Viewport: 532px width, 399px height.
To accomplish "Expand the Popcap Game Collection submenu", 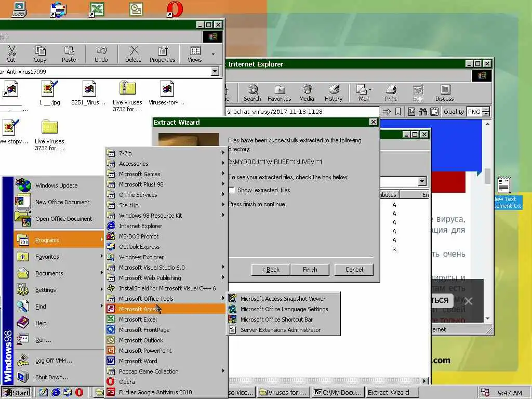I will pos(166,371).
